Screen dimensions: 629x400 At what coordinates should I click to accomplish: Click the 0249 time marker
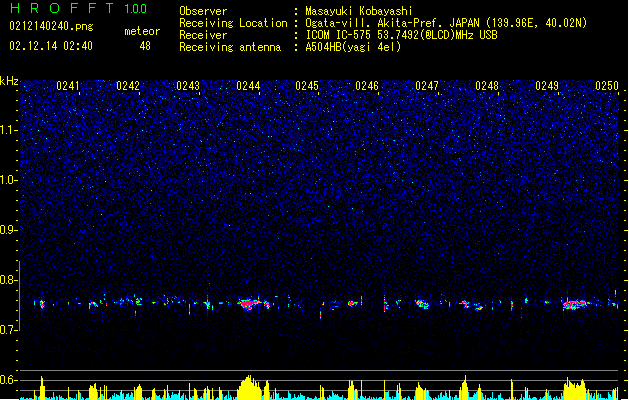point(547,86)
